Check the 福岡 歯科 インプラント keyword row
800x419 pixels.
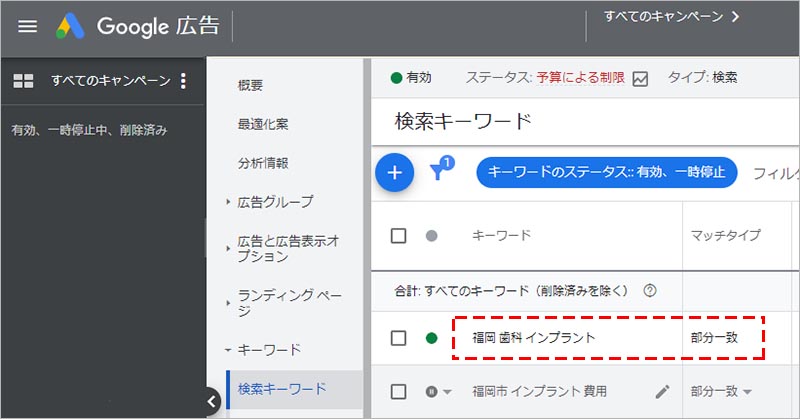(x=399, y=338)
